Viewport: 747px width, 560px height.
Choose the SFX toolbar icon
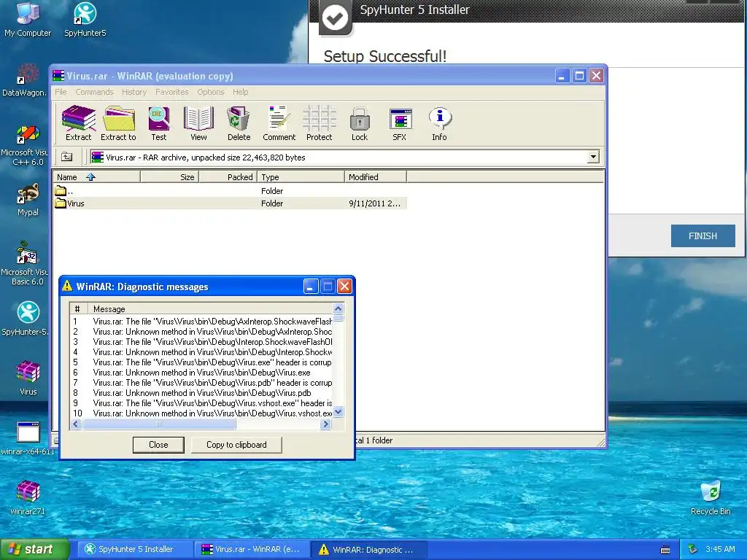point(400,123)
